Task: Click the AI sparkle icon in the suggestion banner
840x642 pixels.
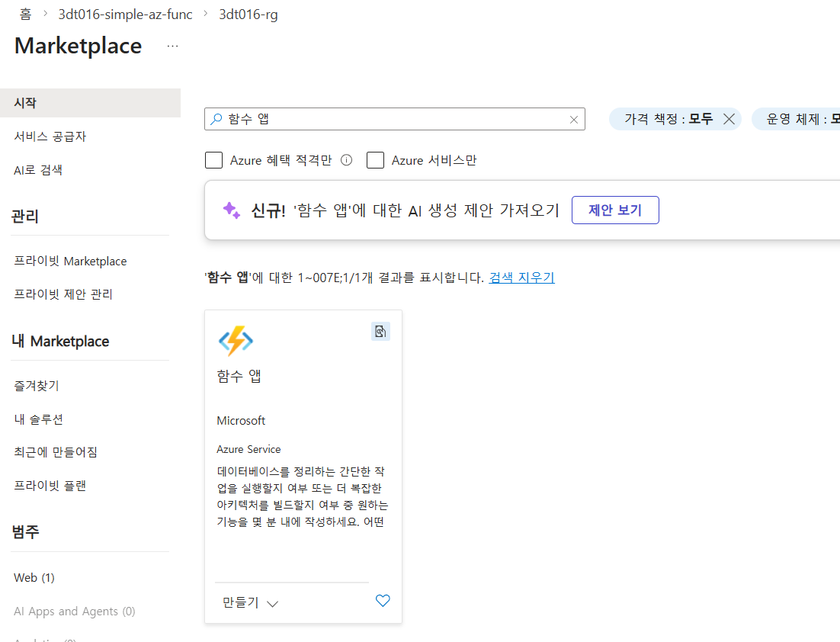Action: tap(232, 210)
